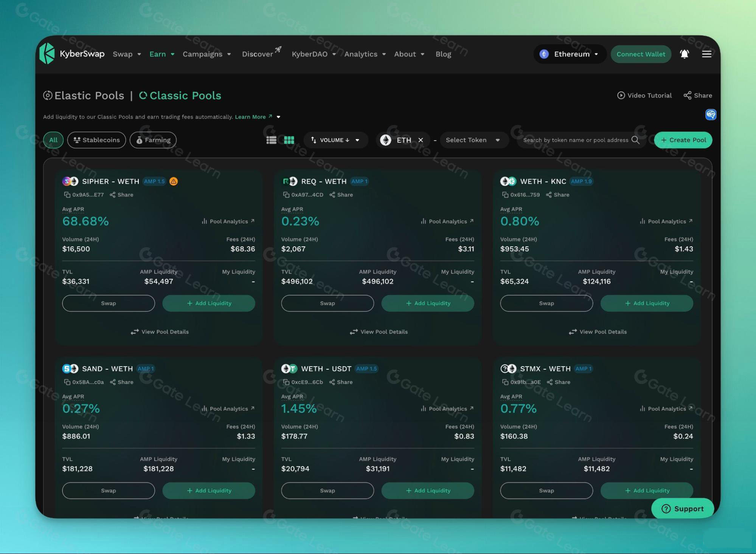Viewport: 756px width, 554px height.
Task: Expand the Analytics menu
Action: [x=365, y=54]
